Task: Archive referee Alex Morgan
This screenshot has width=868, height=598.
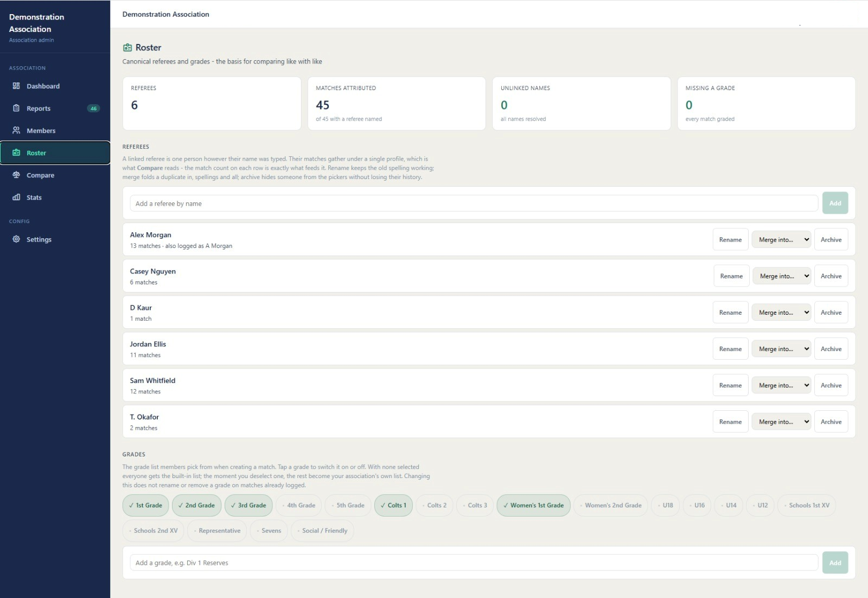Action: click(831, 239)
